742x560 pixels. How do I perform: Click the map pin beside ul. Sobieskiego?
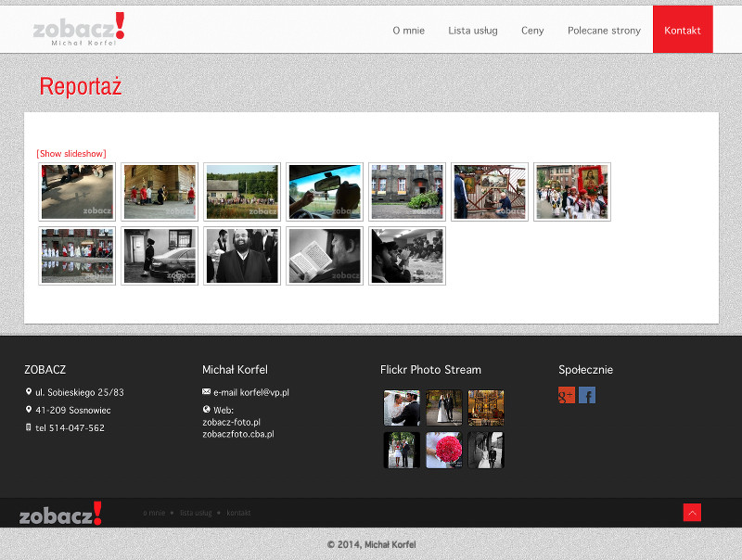click(x=29, y=391)
